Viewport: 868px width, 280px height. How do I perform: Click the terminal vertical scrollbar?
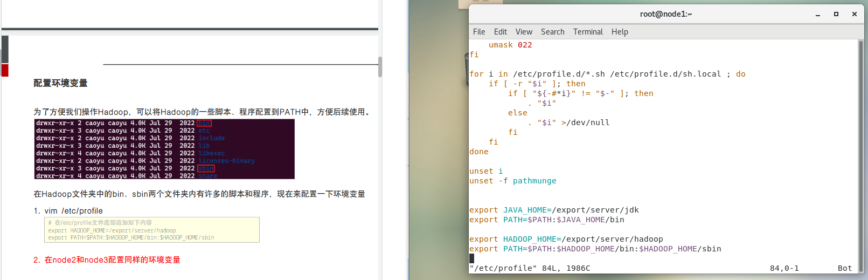pos(860,156)
